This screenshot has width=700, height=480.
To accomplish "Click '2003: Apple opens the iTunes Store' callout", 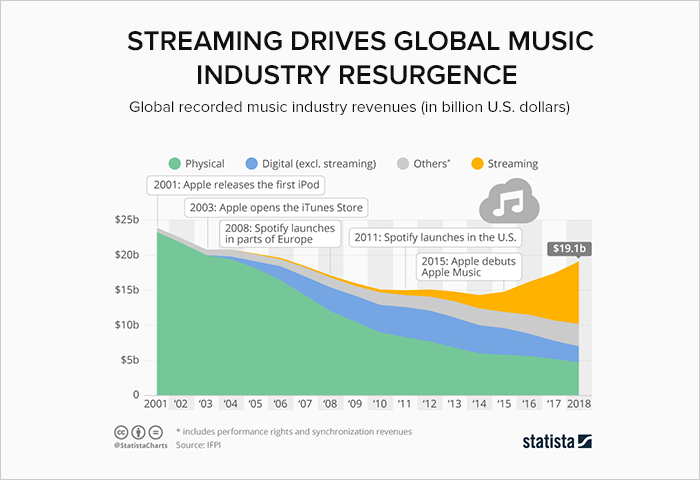I will tap(276, 208).
